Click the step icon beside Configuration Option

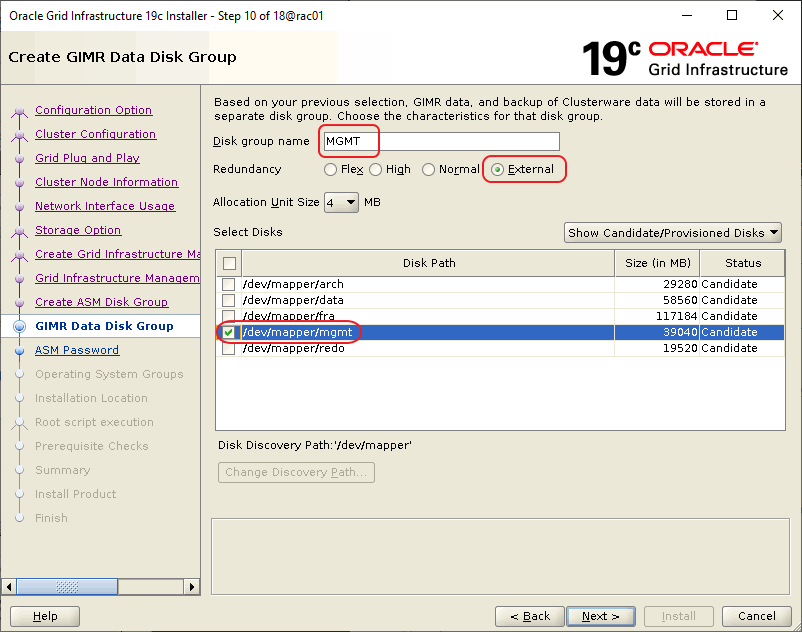(x=19, y=111)
